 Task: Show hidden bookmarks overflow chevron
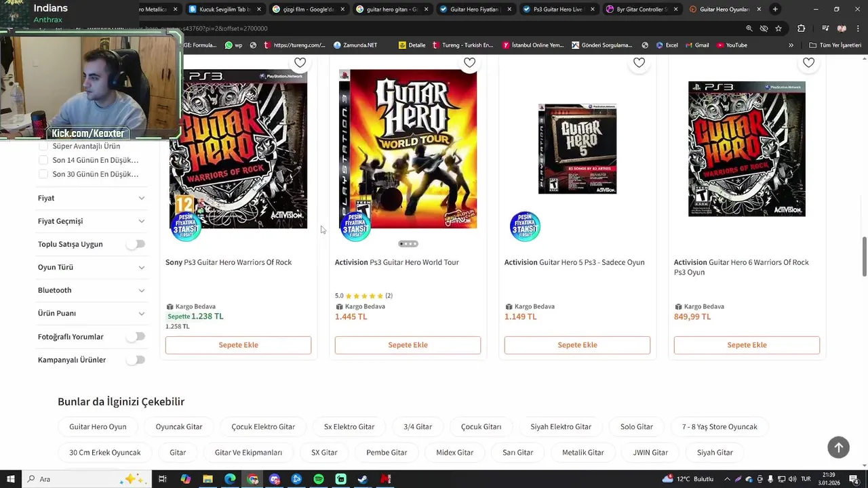(791, 45)
